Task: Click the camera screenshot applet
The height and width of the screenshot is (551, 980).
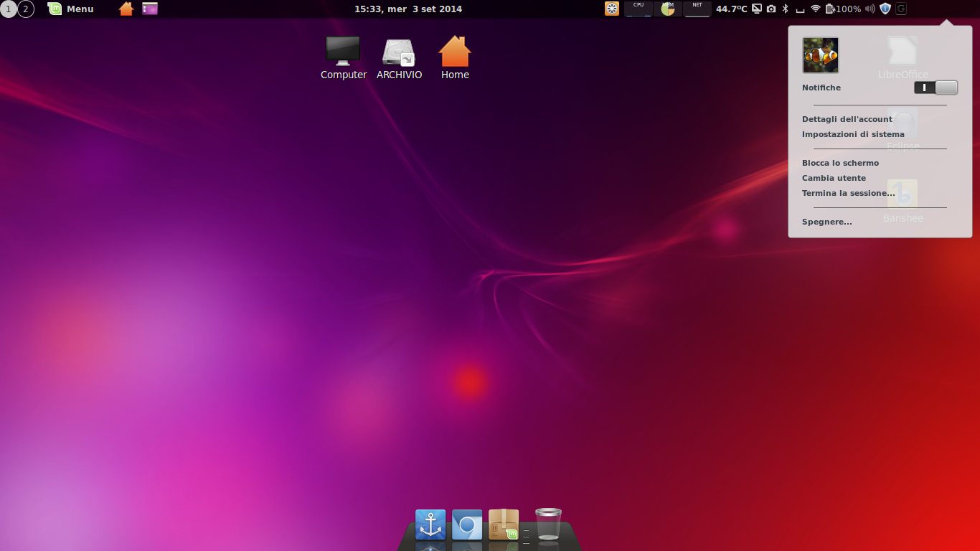Action: tap(771, 9)
